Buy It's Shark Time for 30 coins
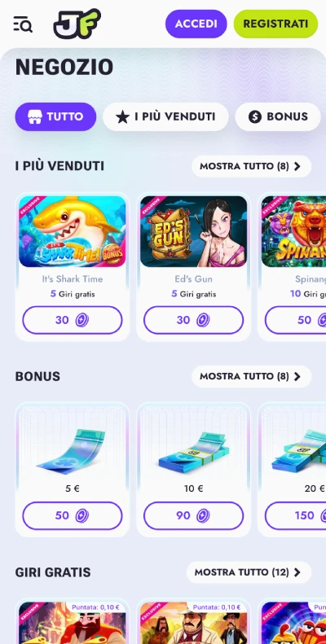Image resolution: width=326 pixels, height=644 pixels. (73, 320)
